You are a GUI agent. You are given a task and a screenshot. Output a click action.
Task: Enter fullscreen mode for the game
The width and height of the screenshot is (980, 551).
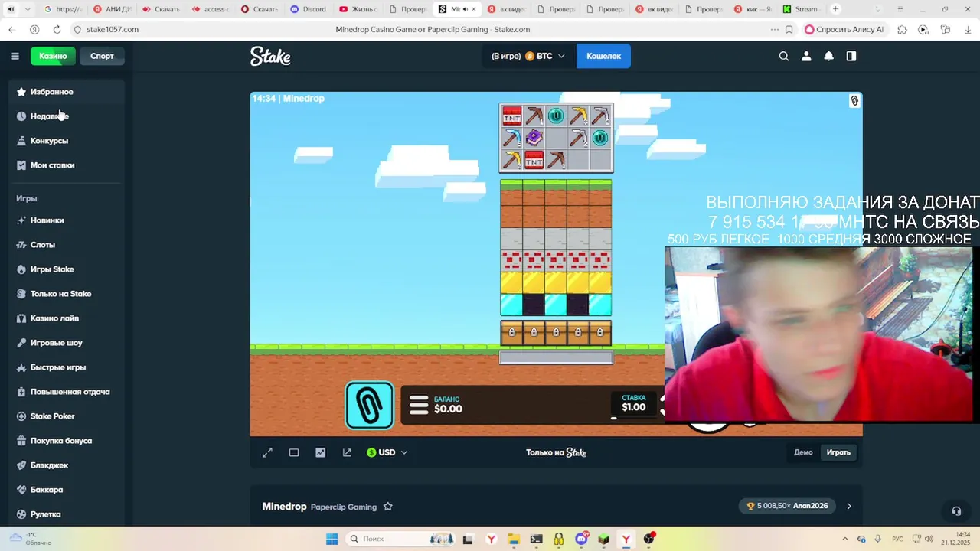pos(267,452)
